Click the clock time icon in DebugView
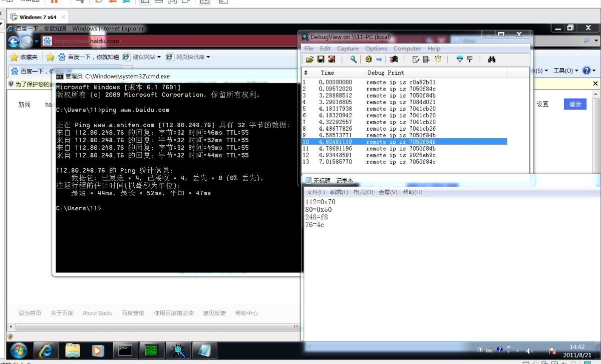Image resolution: width=601 pixels, height=364 pixels. click(438, 60)
